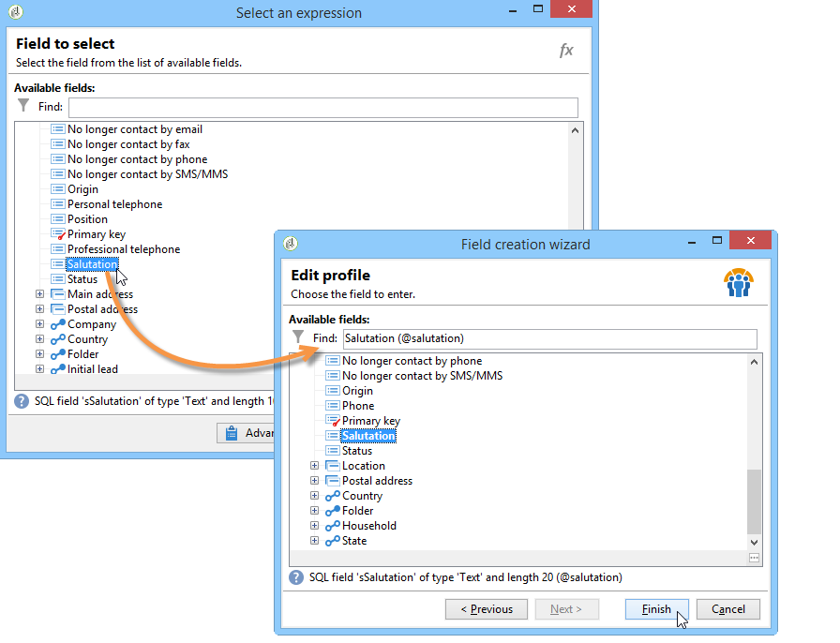Select 'No longer contact by phone' in wizard
Screen dimensions: 840x643
(x=412, y=361)
